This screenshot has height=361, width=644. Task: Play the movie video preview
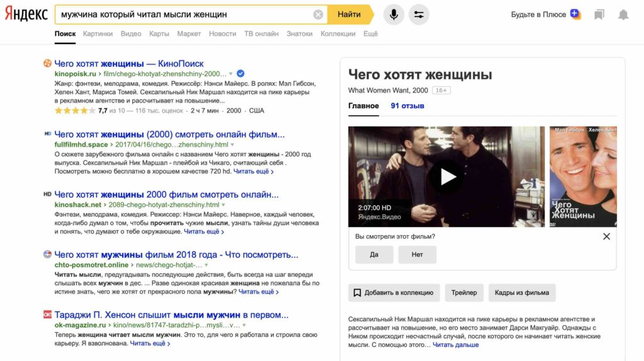tap(447, 177)
